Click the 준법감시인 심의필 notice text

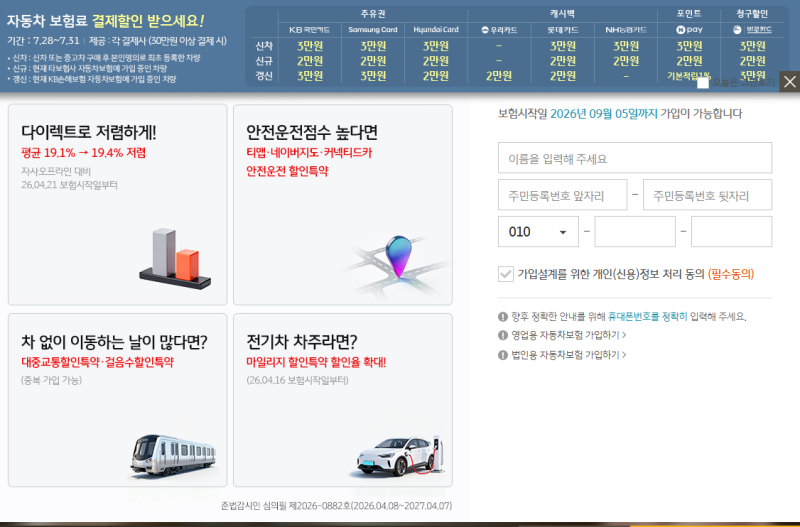[336, 506]
